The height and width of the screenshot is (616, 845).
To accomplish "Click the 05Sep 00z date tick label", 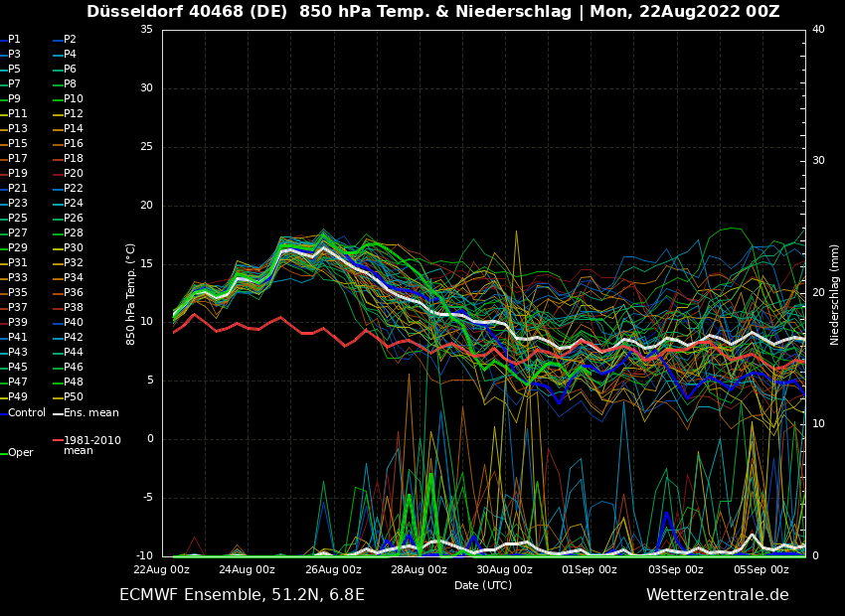I will click(761, 570).
